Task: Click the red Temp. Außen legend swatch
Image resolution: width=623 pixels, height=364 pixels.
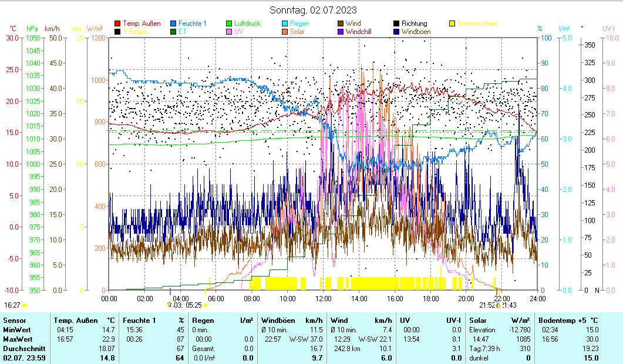Action: point(117,24)
